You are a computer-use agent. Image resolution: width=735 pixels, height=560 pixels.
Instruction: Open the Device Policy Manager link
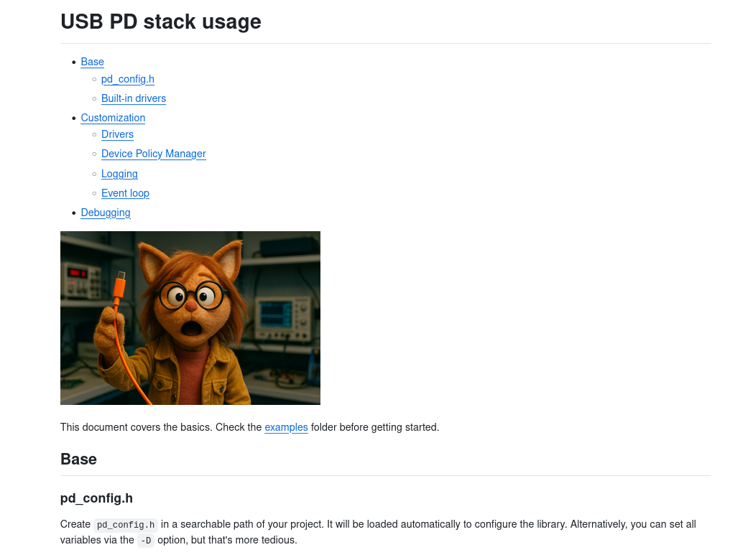click(x=153, y=154)
